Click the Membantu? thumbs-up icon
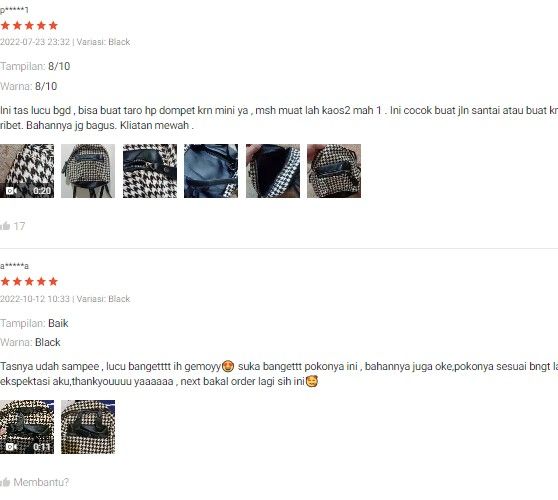558x500 pixels. (x=5, y=482)
